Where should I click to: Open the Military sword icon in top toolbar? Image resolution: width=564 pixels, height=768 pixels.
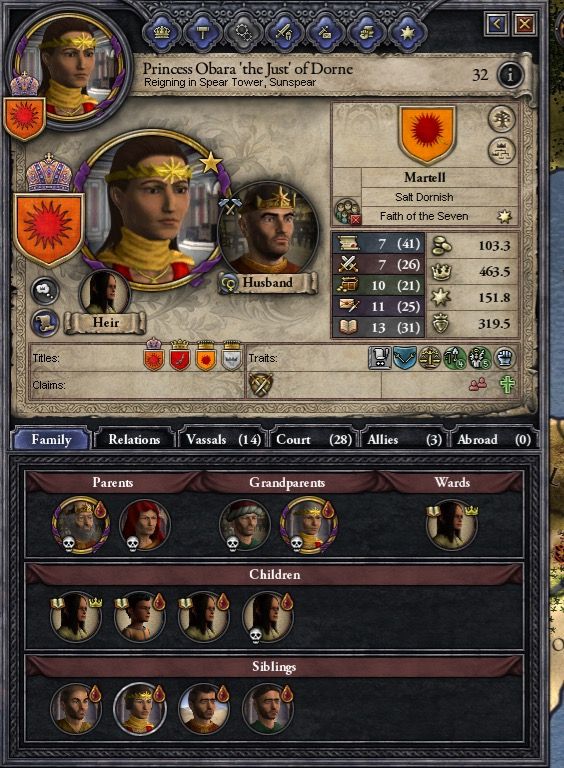[284, 32]
